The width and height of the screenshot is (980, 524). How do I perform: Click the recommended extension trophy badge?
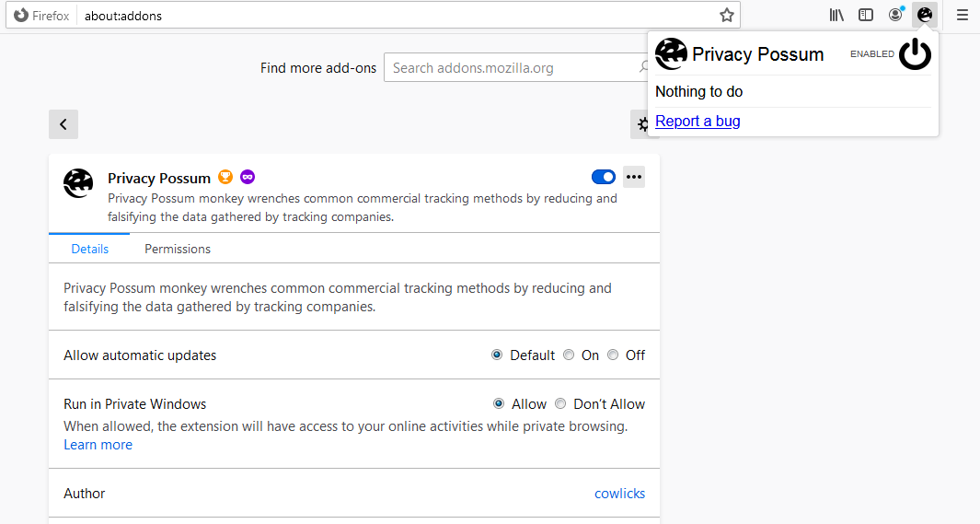[225, 177]
